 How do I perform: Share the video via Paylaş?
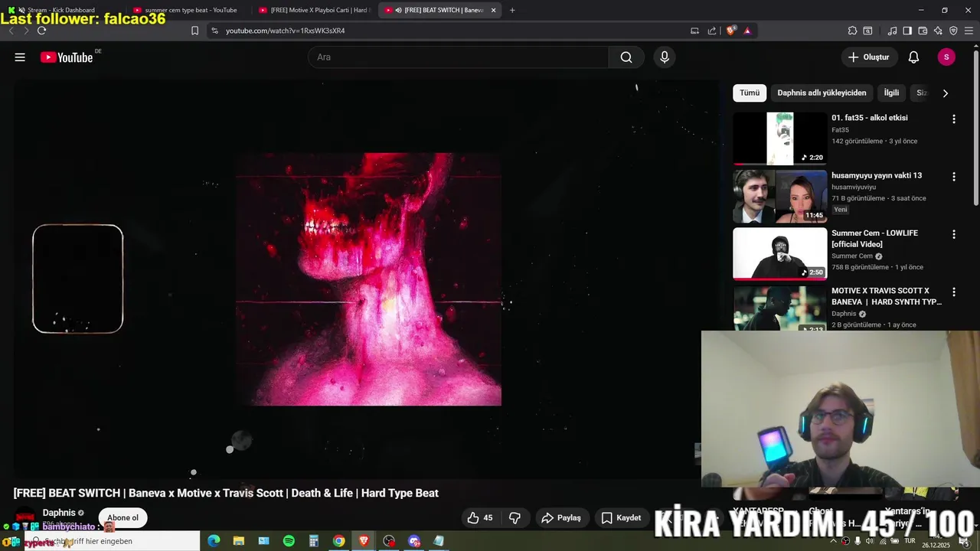561,518
